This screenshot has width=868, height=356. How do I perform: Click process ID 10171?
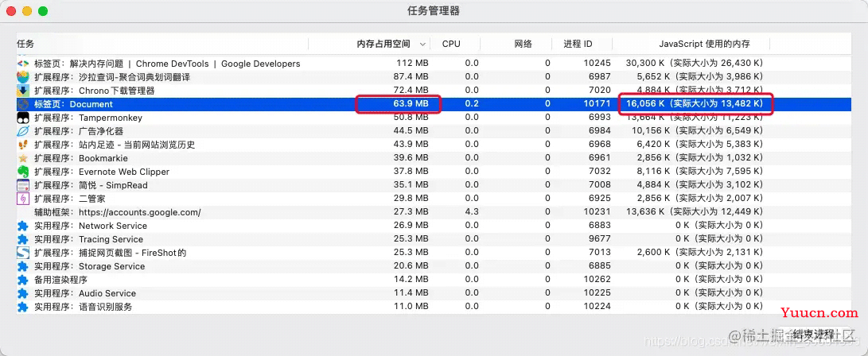(x=597, y=104)
